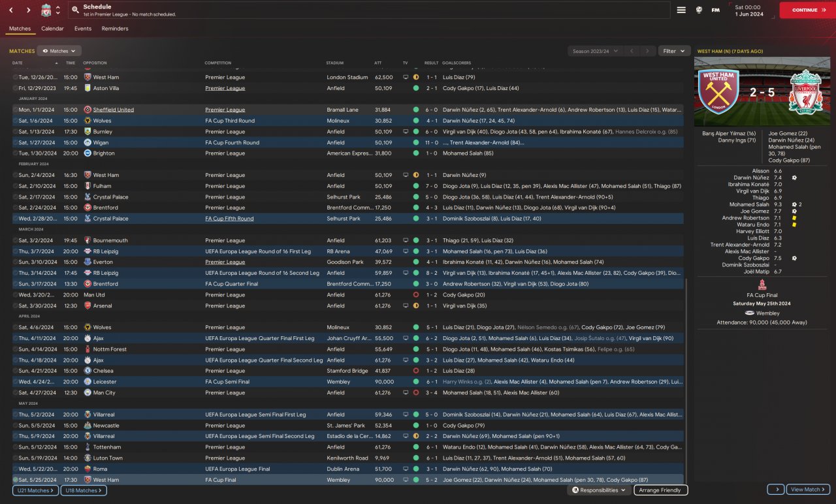Click the Fulham club badge
Image resolution: width=836 pixels, height=504 pixels.
(88, 186)
